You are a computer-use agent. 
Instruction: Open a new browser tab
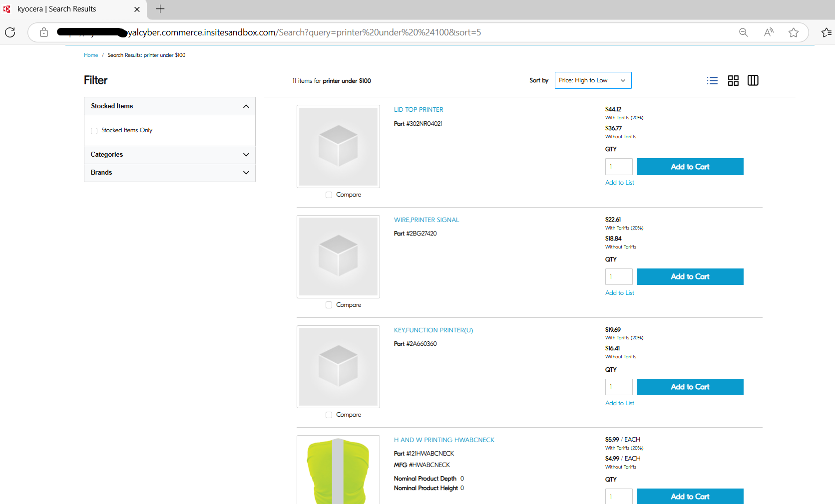[x=160, y=9]
